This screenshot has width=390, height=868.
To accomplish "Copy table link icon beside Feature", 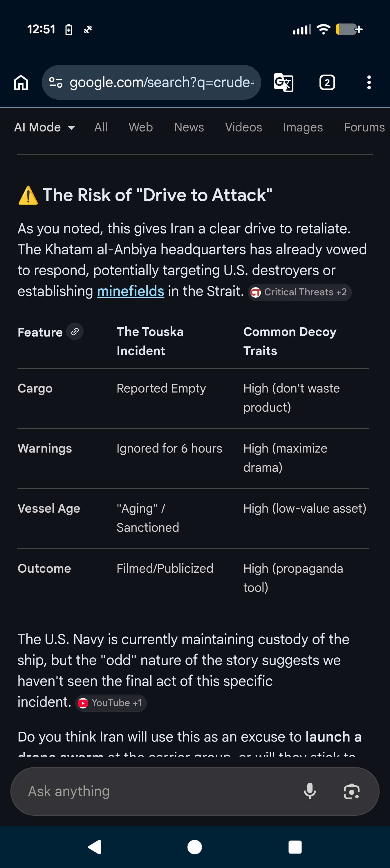I will 75,332.
